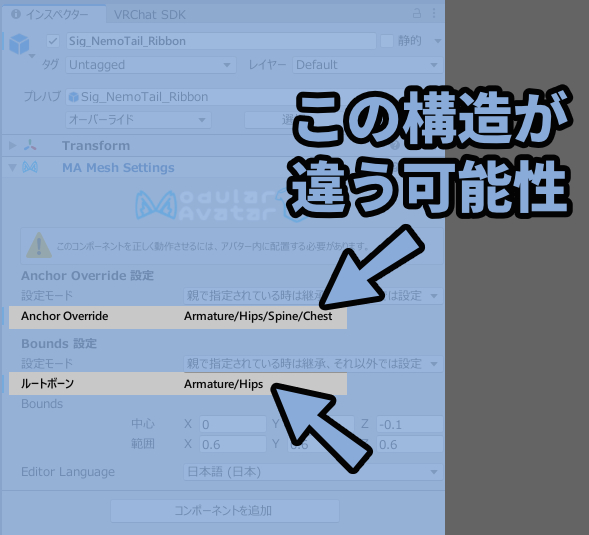
Task: Open the Default layer dropdown
Action: click(x=368, y=65)
